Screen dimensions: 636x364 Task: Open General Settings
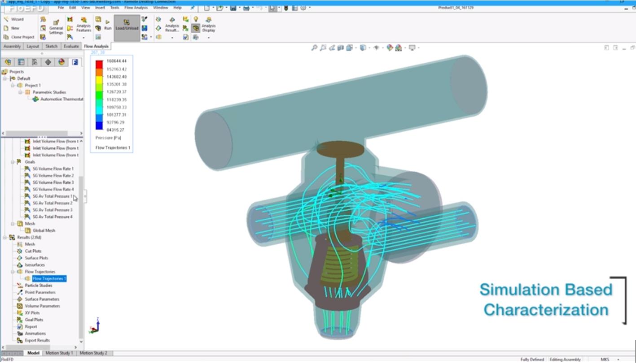(56, 27)
